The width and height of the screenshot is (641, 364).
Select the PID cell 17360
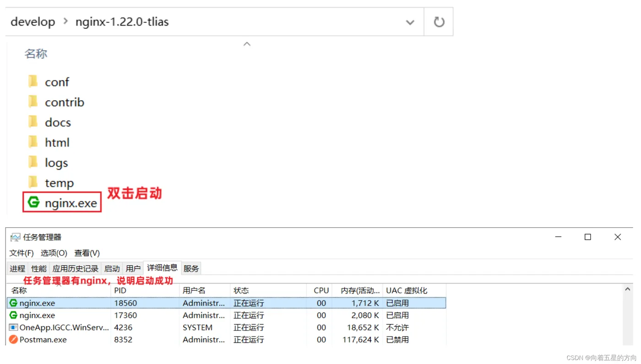tap(125, 315)
